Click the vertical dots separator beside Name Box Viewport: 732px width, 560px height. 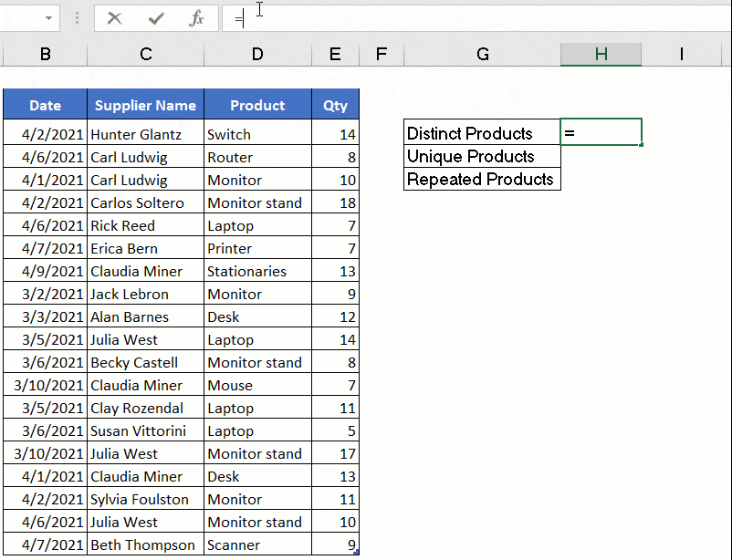coord(78,18)
